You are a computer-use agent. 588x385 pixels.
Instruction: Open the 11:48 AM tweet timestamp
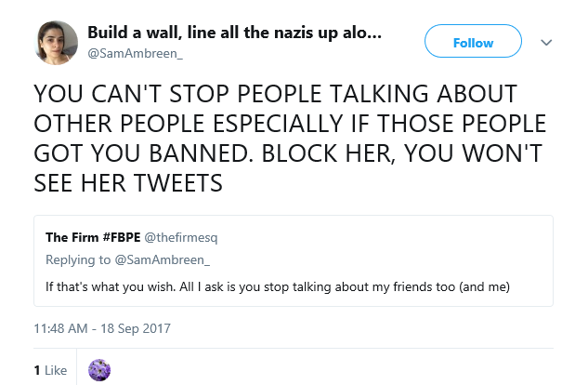[x=102, y=328]
